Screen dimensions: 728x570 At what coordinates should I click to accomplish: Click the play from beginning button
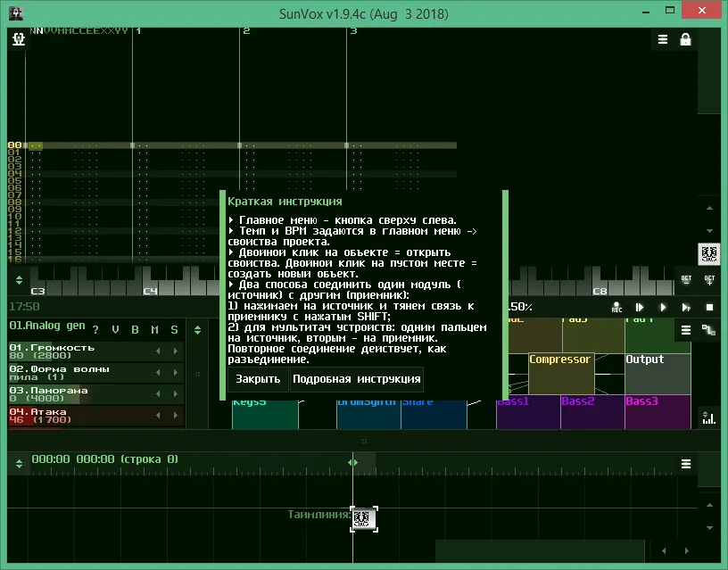[640, 307]
